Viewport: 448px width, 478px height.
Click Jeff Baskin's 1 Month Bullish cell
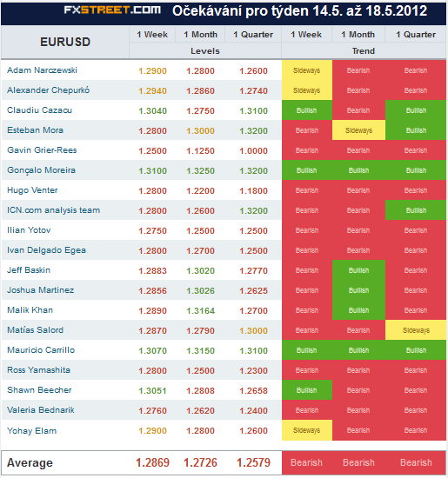click(358, 270)
